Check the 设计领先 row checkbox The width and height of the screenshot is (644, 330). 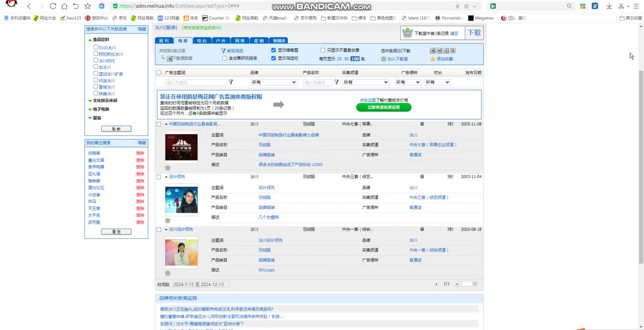pos(159,177)
